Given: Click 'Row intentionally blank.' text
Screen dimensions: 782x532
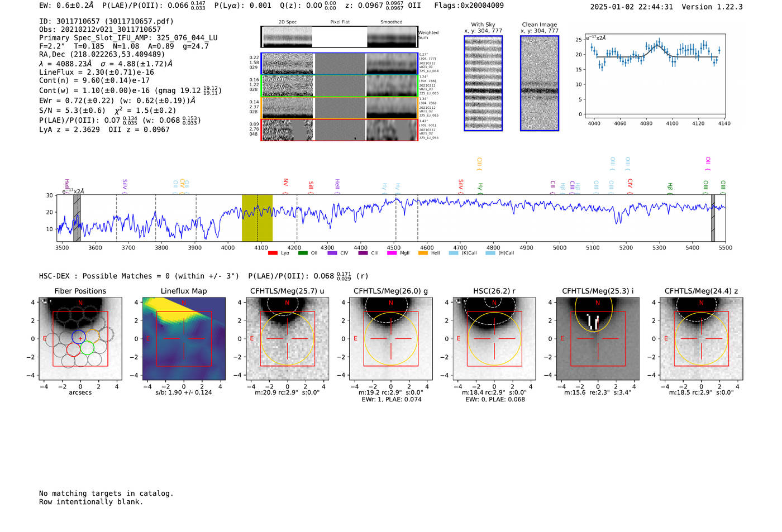Looking at the screenshot, I should tap(91, 502).
